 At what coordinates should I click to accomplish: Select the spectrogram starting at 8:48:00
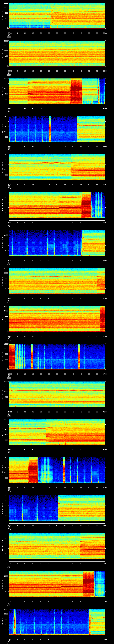(57, 432)
